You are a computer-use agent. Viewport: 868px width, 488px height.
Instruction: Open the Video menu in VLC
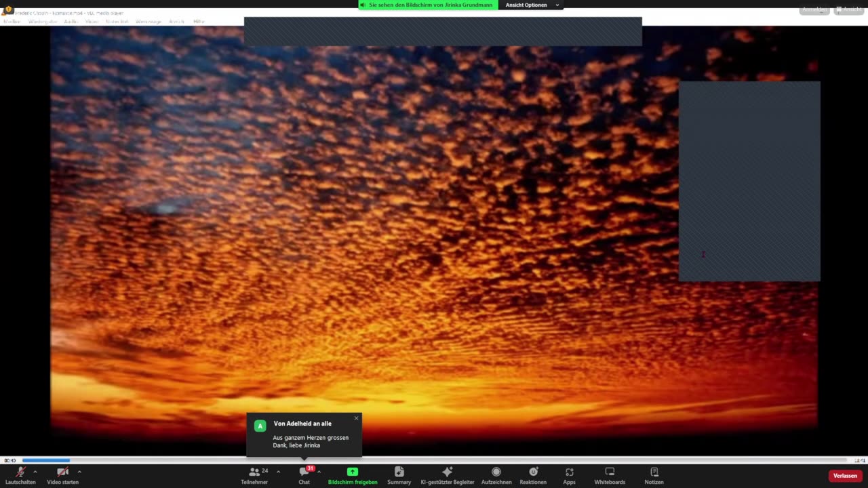[92, 22]
